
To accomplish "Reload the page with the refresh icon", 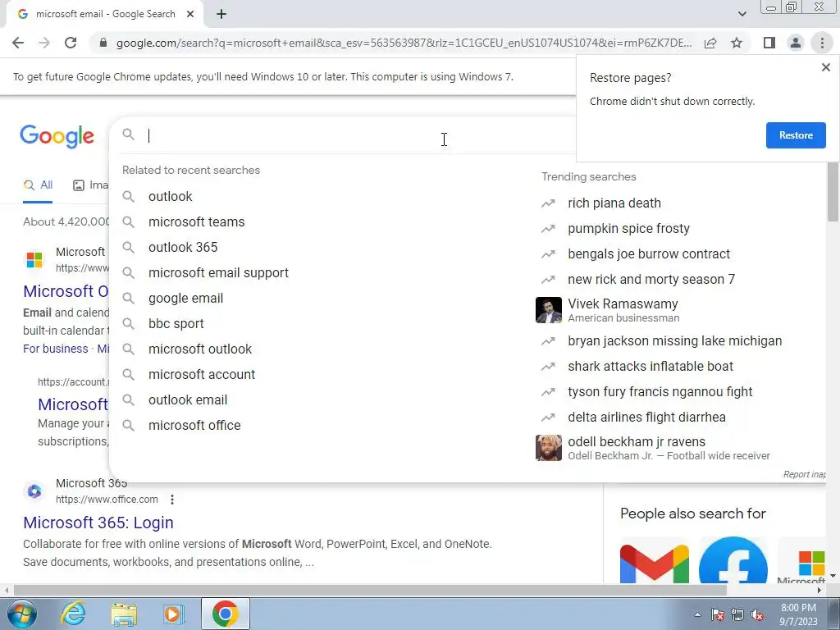I will [x=71, y=43].
